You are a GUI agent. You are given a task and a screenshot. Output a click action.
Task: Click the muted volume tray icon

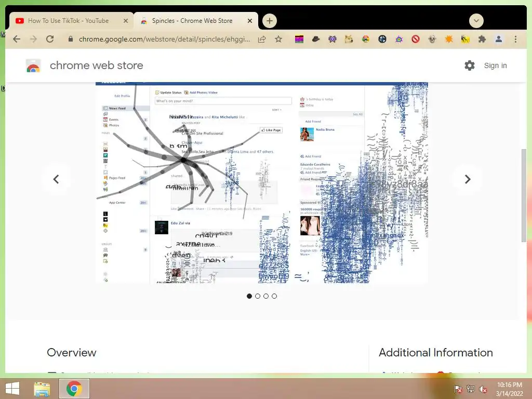point(483,389)
